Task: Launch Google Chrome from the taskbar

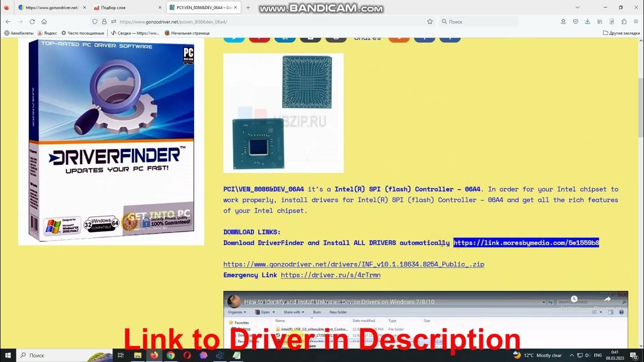Action: click(171, 355)
